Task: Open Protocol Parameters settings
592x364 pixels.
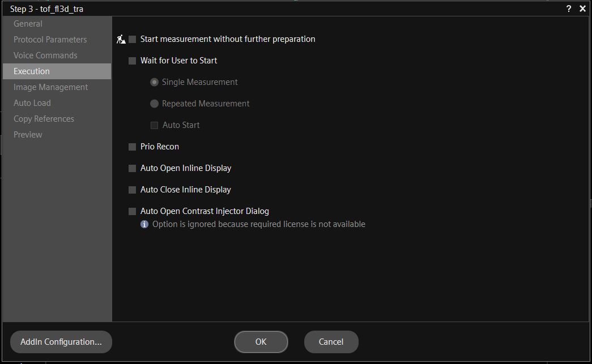Action: pos(49,39)
